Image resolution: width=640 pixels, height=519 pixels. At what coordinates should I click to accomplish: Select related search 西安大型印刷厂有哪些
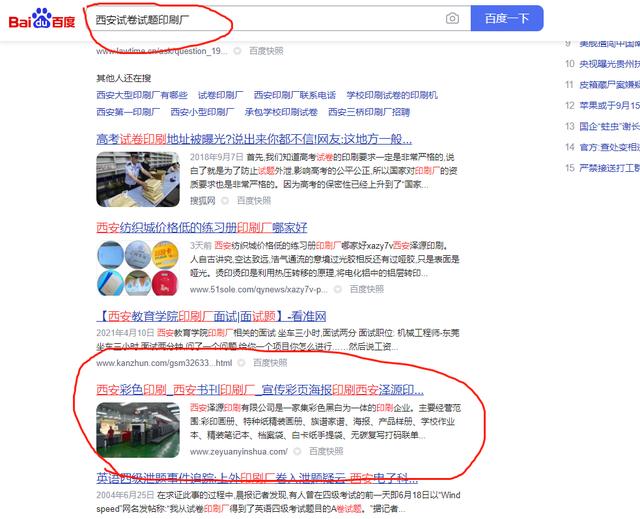(x=142, y=95)
